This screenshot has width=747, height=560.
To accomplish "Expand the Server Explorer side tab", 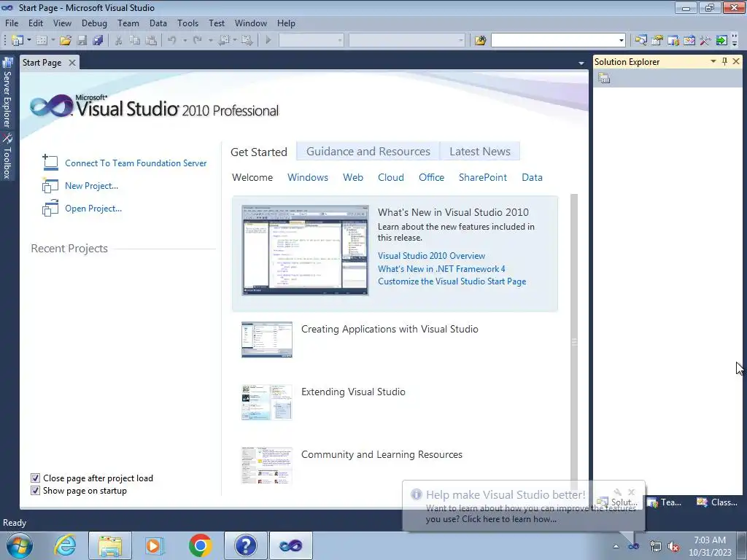I will (7, 93).
